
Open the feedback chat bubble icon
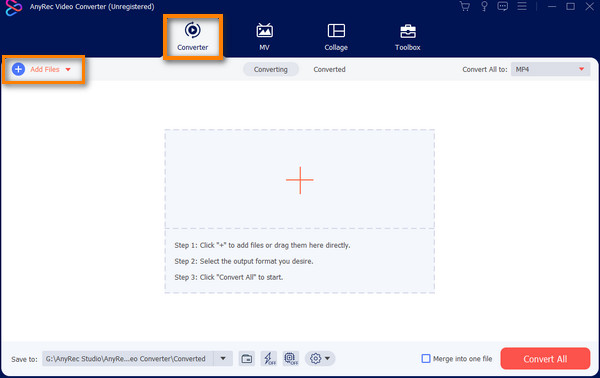(502, 6)
